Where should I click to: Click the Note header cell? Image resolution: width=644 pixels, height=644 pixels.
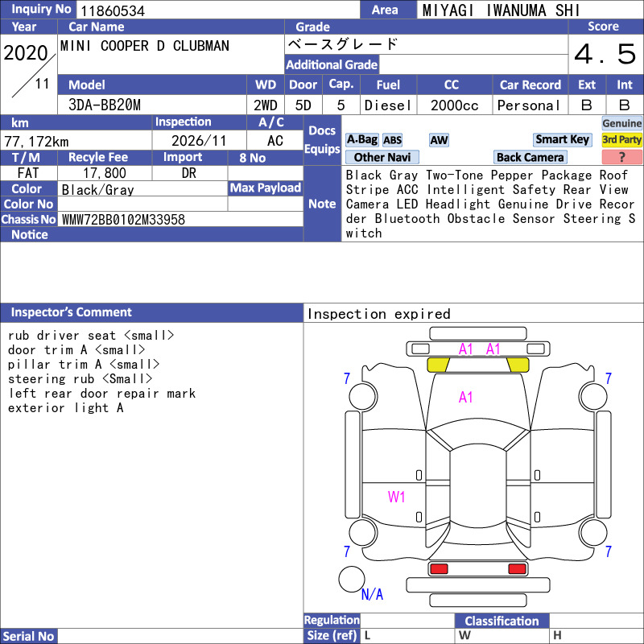(322, 204)
